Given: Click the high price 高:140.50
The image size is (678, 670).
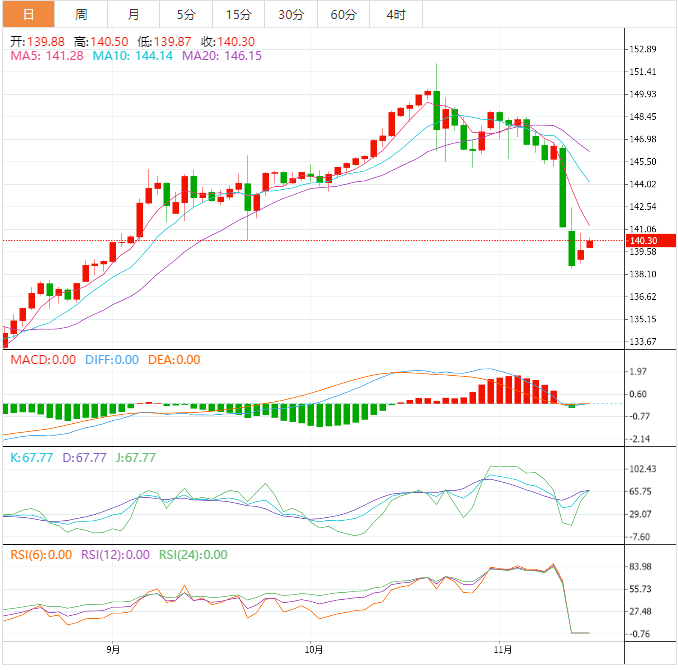Looking at the screenshot, I should 101,42.
